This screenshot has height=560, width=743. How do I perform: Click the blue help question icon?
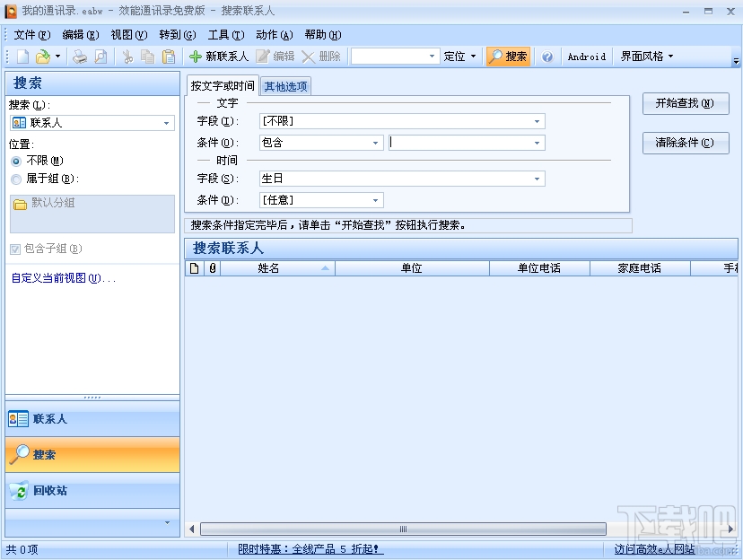coord(547,57)
